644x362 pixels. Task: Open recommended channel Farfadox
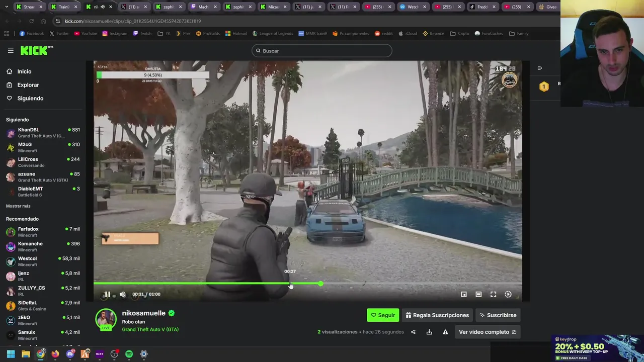pos(43,232)
